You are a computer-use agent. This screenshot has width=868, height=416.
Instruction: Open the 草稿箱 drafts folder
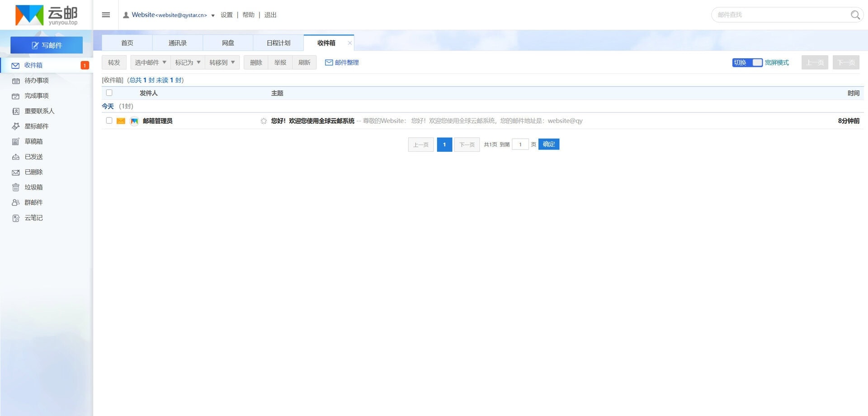click(15, 141)
